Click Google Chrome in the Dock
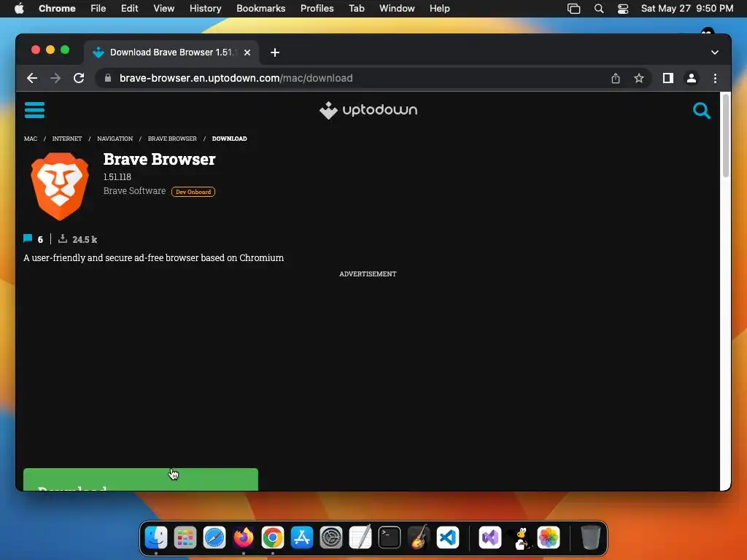This screenshot has width=747, height=560. 273,537
